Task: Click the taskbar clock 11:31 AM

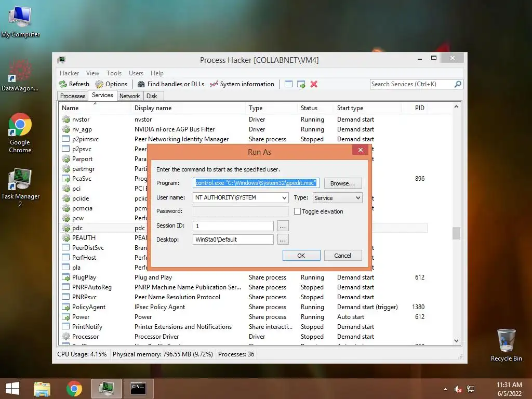Action: coord(509,385)
